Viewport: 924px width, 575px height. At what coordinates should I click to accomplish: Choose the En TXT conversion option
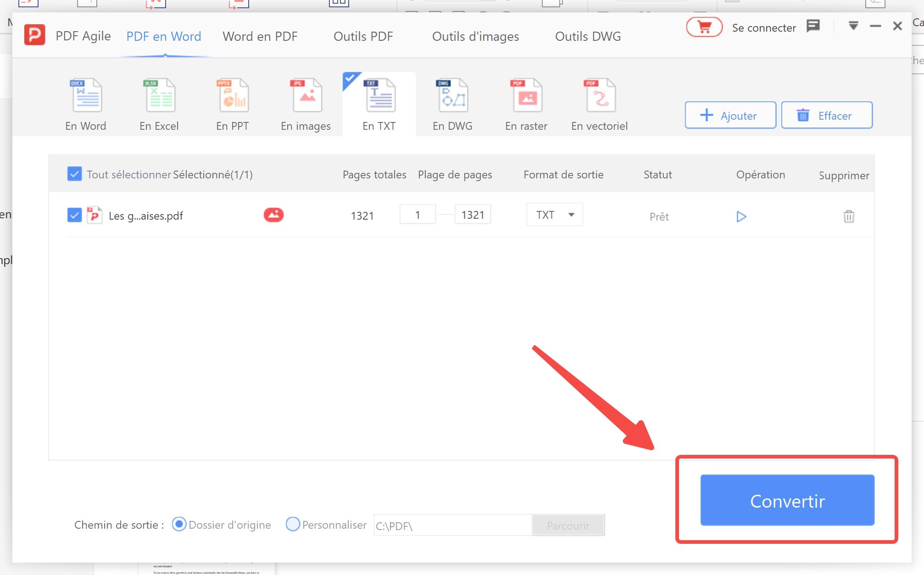[379, 105]
